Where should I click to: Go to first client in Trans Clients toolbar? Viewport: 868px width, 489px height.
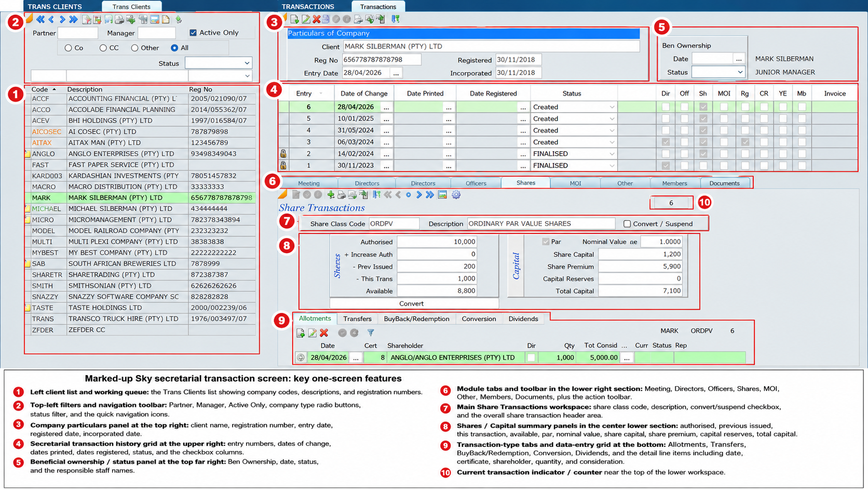tap(40, 20)
